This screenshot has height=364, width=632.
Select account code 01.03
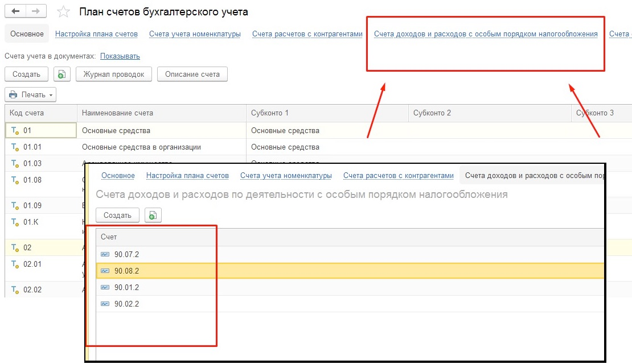tap(32, 163)
